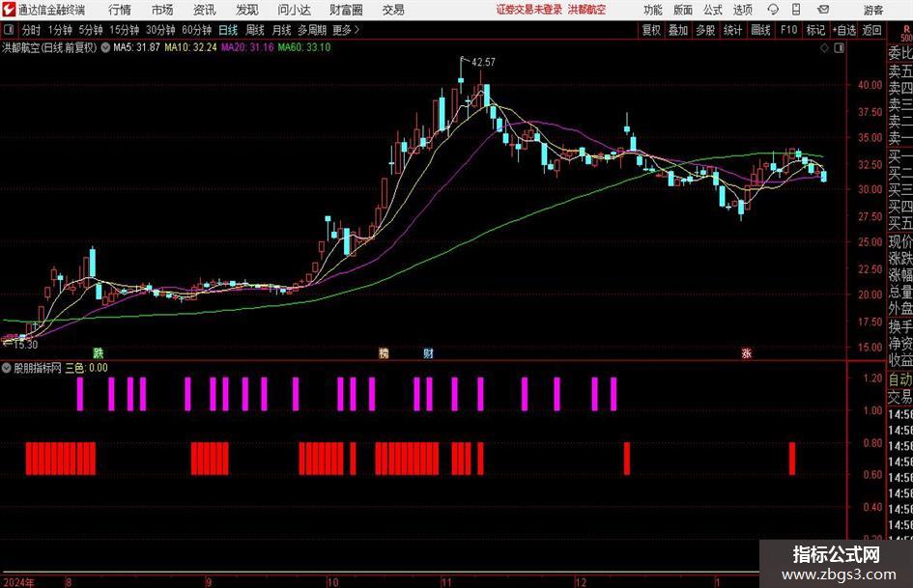
Task: Switch to 60分钟 period tab
Action: [x=196, y=30]
